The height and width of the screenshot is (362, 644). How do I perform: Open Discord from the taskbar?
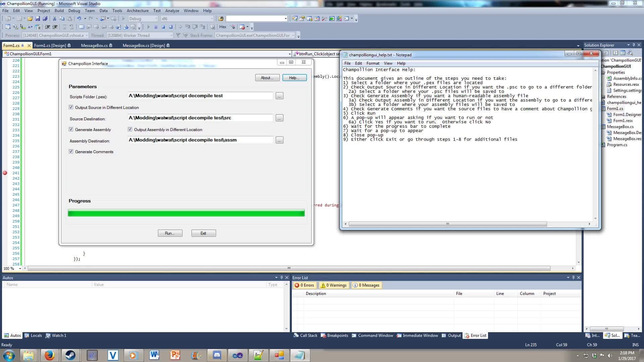pos(217,355)
